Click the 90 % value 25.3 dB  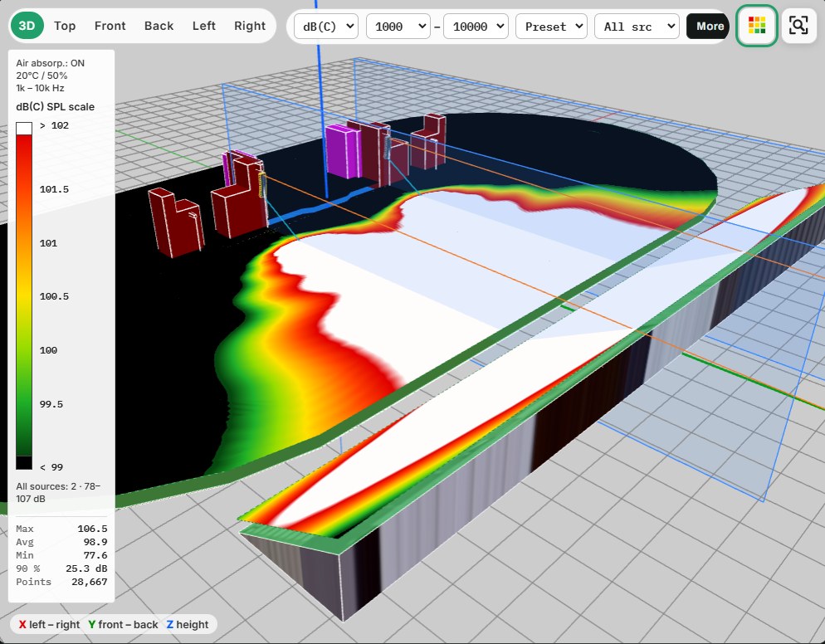pyautogui.click(x=86, y=568)
